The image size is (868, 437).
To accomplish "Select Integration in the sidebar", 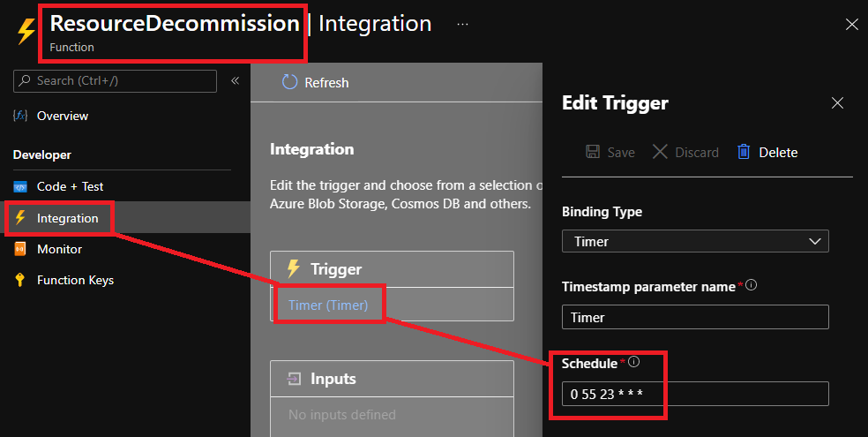I will (x=68, y=218).
